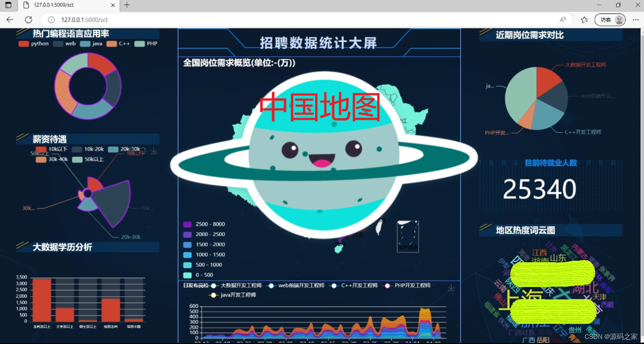Click the 近期岗位需求对比 panel heading
Screen dimensions: 644x344
coord(530,35)
